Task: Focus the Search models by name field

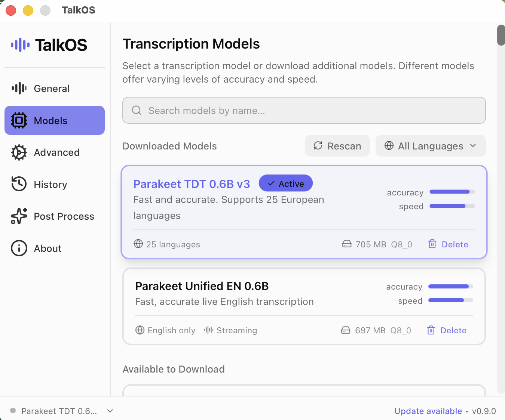Action: click(304, 110)
